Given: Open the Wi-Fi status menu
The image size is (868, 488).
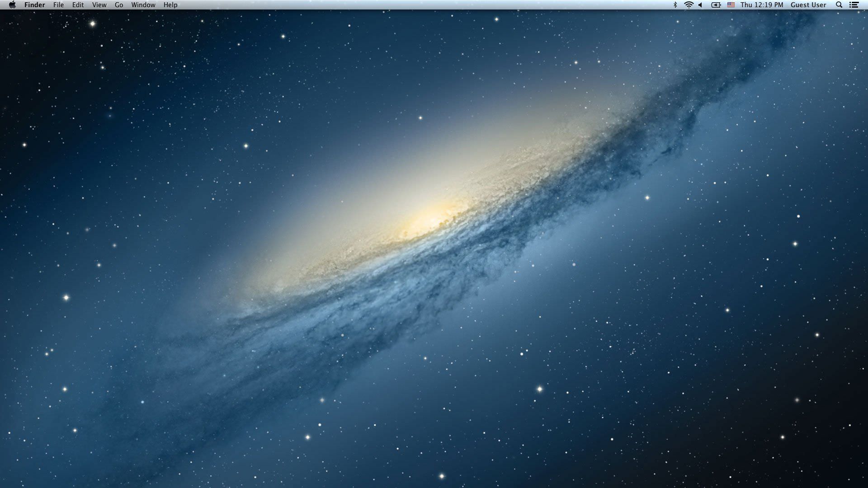Looking at the screenshot, I should [x=689, y=5].
